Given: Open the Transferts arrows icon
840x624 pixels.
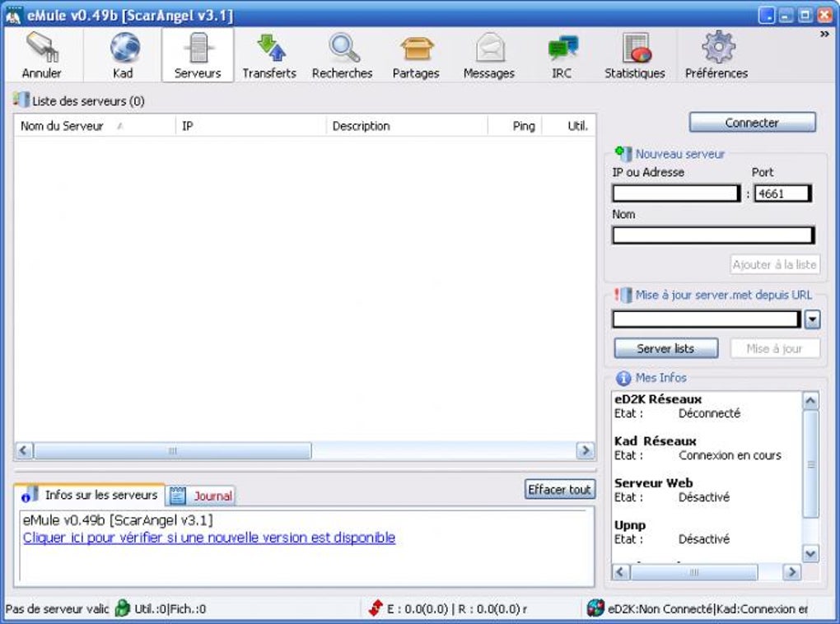Looking at the screenshot, I should point(271,48).
